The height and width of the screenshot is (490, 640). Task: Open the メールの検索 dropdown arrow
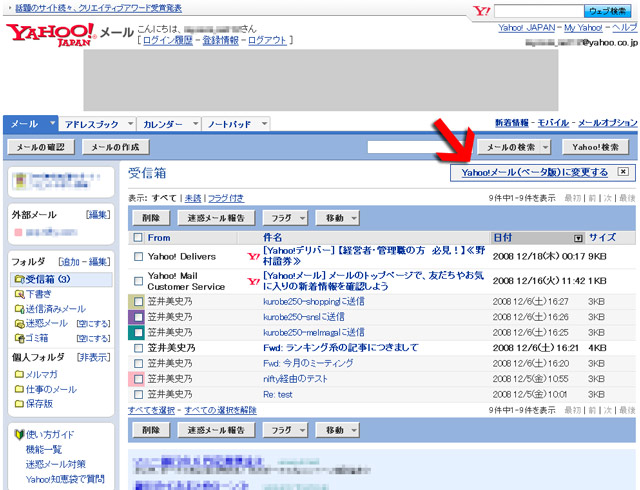[545, 147]
